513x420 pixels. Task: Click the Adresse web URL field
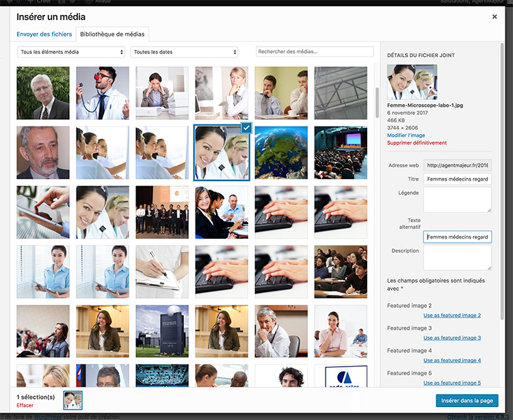point(458,165)
